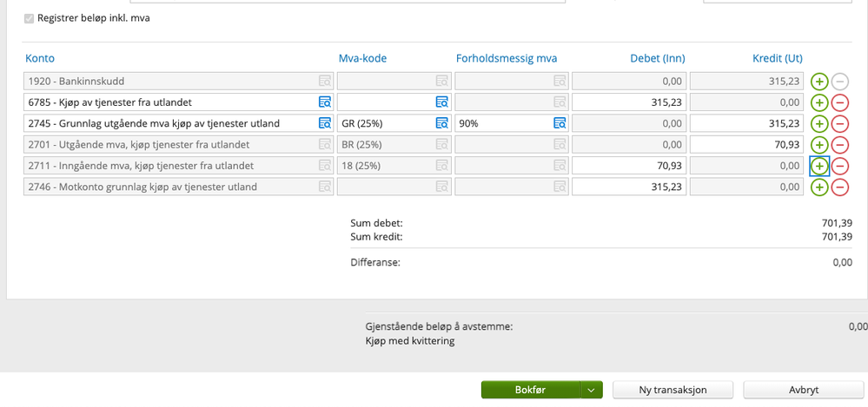
Task: Open account lookup for 2746 Motkonto grunnlag
Action: 324,187
